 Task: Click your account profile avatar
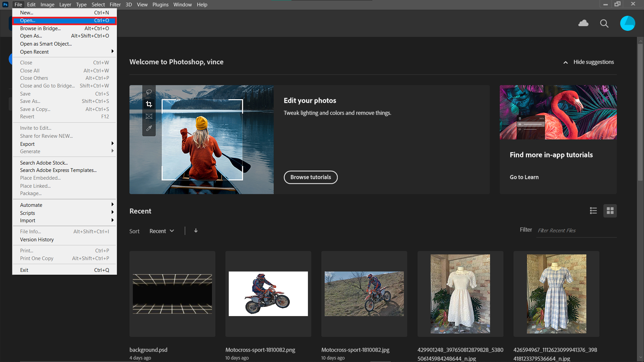pyautogui.click(x=627, y=23)
